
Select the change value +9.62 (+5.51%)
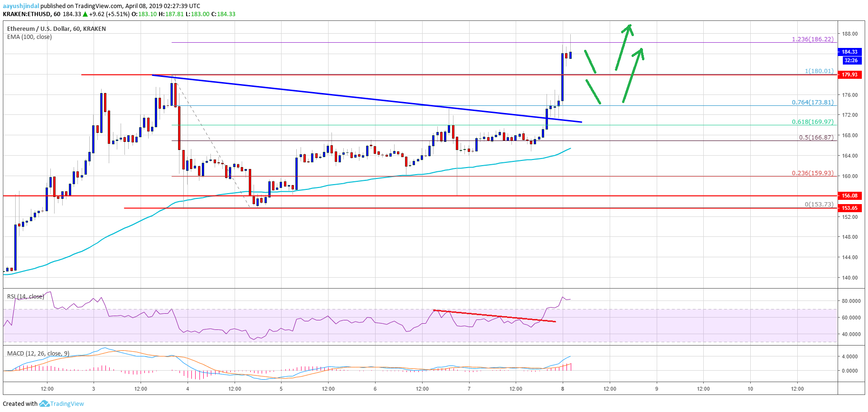(x=109, y=14)
